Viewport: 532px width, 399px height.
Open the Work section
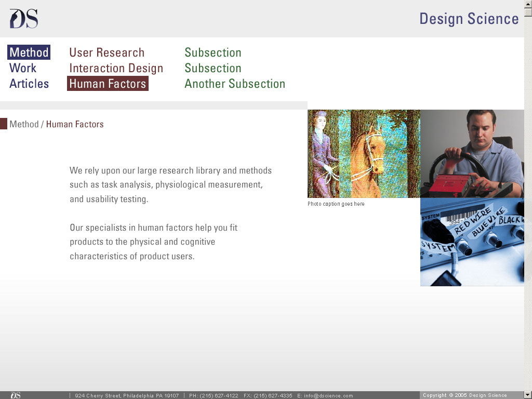[x=23, y=68]
